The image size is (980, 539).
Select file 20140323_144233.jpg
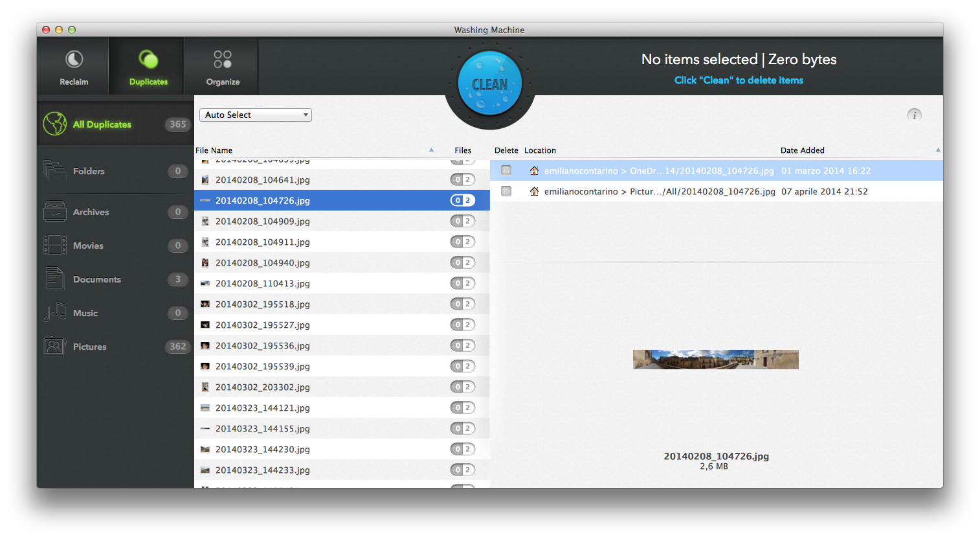(342, 470)
